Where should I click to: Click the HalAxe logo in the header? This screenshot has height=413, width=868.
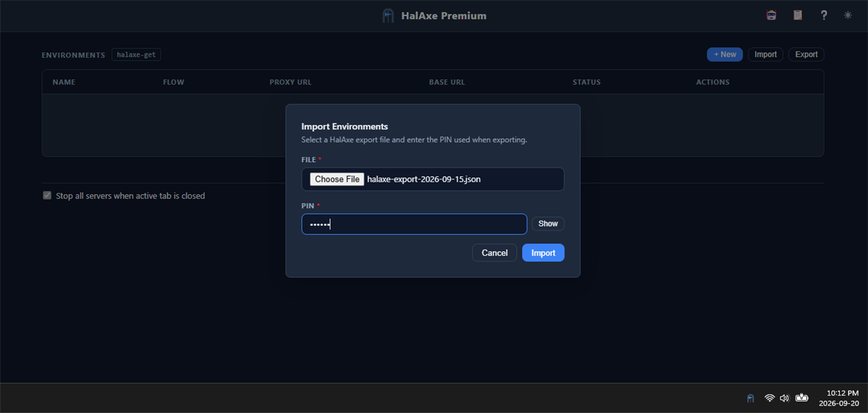388,16
